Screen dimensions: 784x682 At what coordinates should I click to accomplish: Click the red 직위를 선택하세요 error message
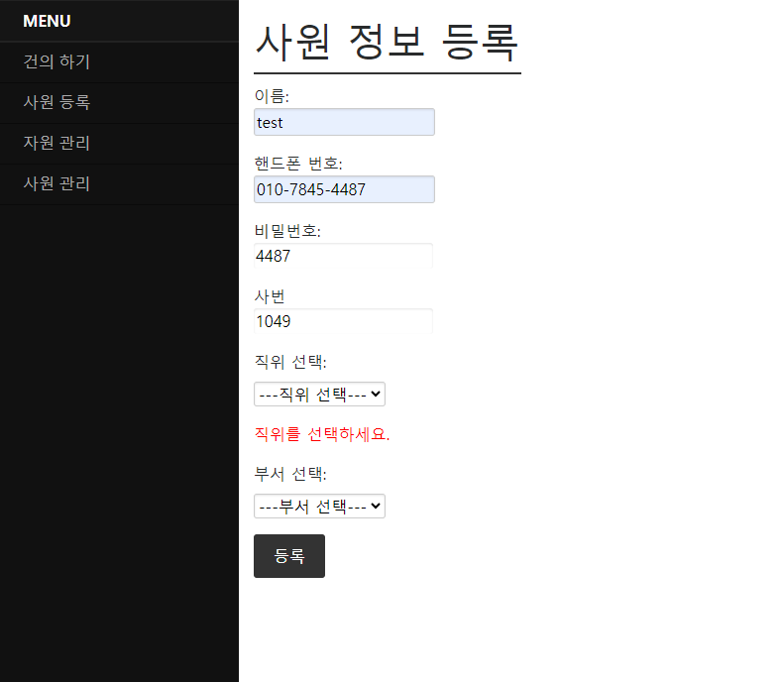pos(322,434)
